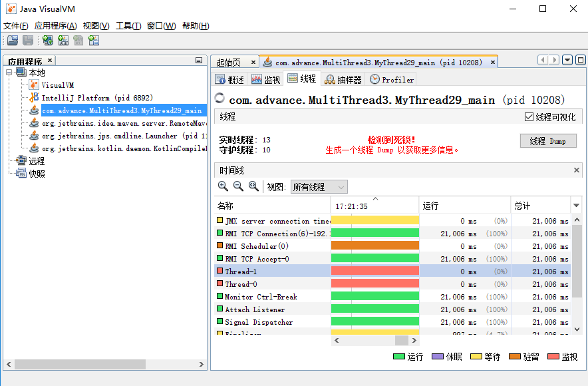The height and width of the screenshot is (386, 588).
Task: Select the RMI TCP Accept-0 row
Action: coord(392,259)
